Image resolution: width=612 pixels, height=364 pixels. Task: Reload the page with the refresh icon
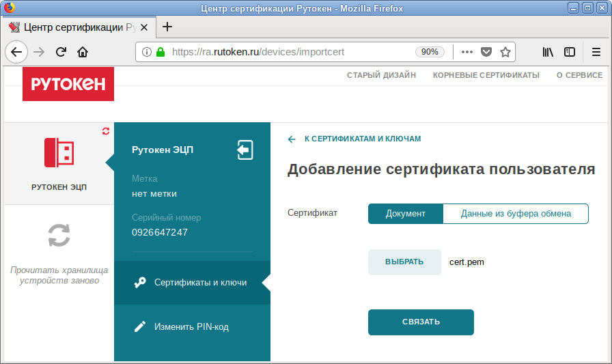(x=61, y=52)
